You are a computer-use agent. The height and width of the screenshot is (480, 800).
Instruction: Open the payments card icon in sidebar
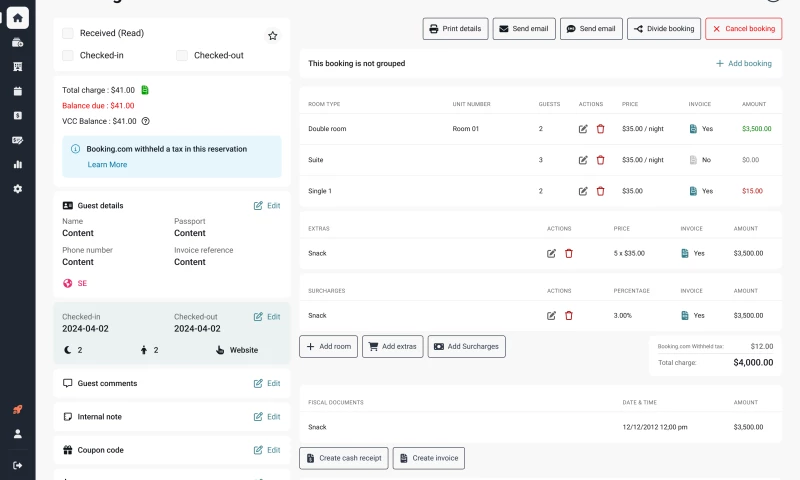(x=18, y=140)
